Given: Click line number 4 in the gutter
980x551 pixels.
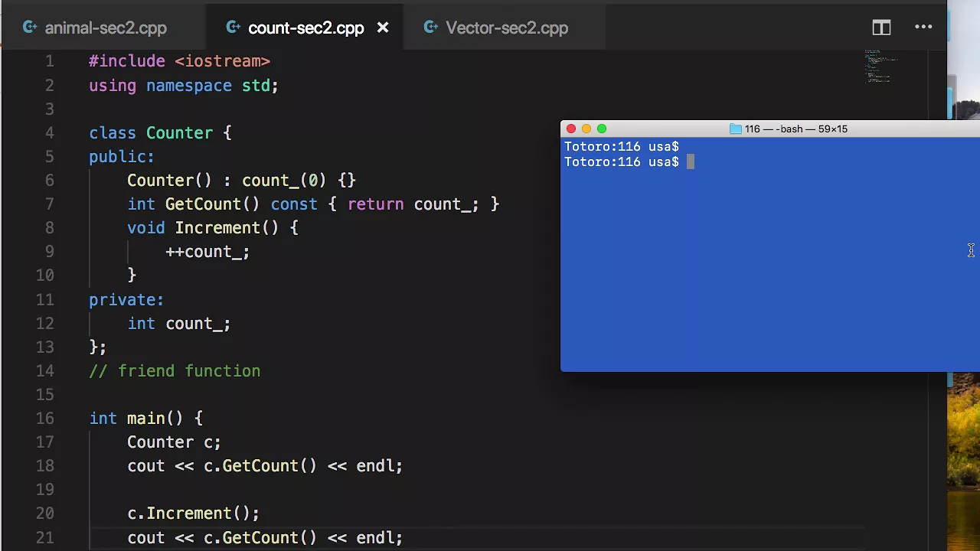Looking at the screenshot, I should [x=50, y=133].
